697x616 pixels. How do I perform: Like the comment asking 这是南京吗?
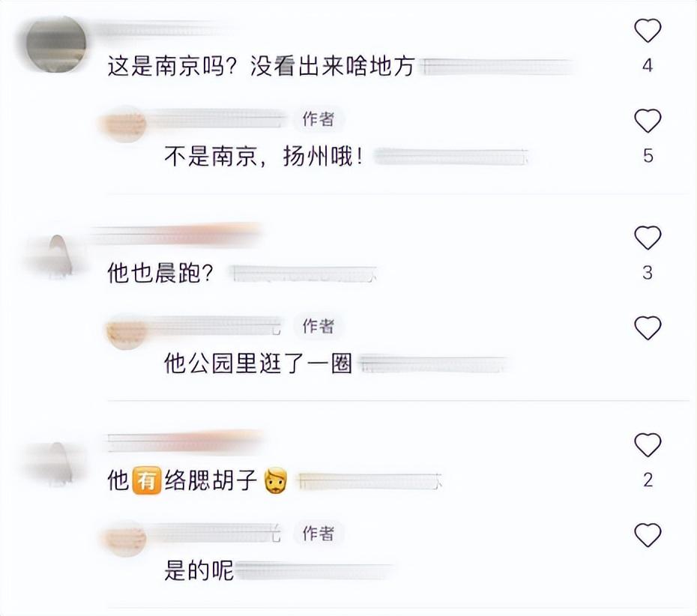click(648, 30)
